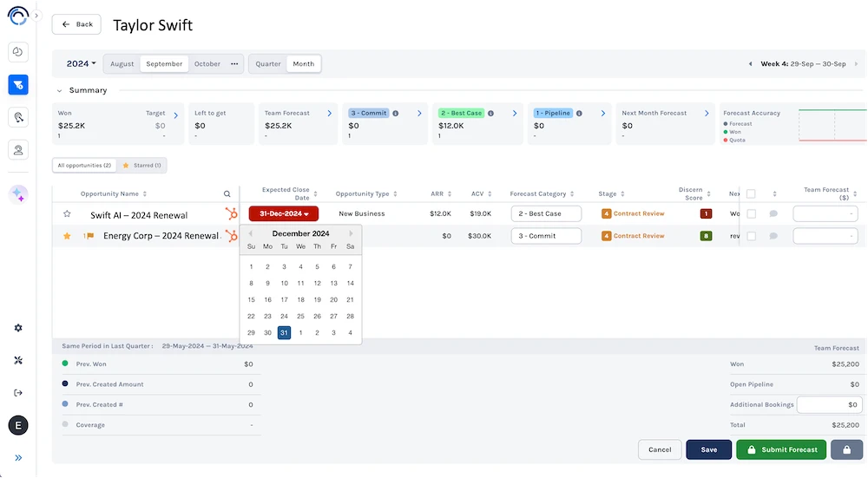Click search magnifier in Opportunity Name header
The image size is (868, 478).
227,194
